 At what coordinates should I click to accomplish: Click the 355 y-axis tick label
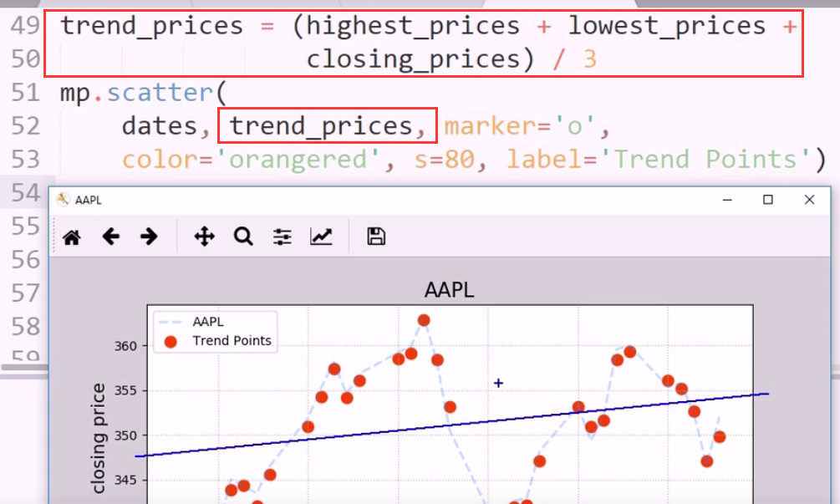tap(125, 390)
